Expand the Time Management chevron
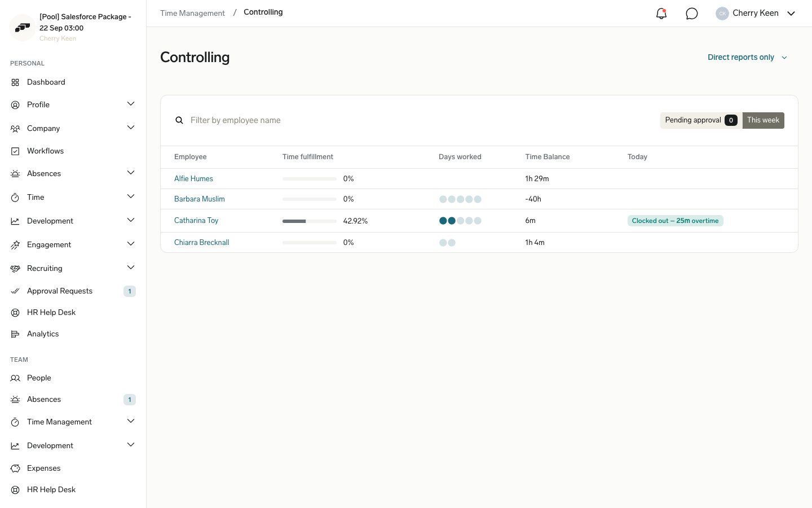This screenshot has width=812, height=508. coord(131,421)
